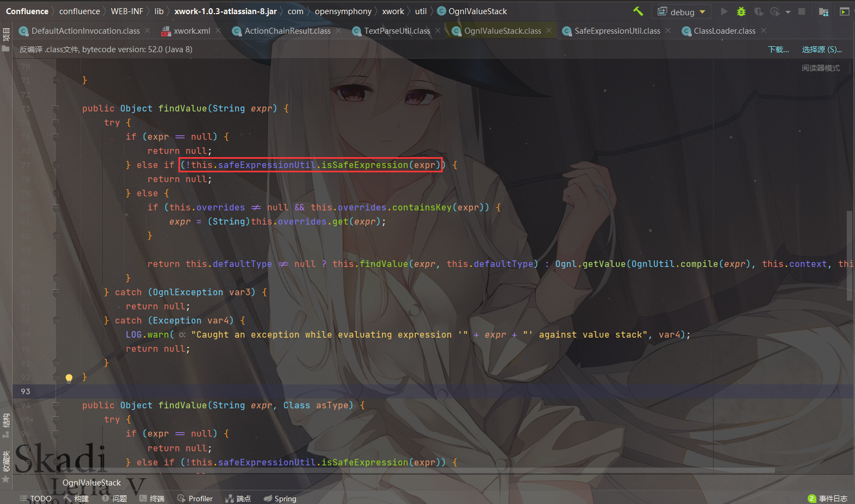Click the isSafeExpression(expr) call on line 77

click(380, 165)
